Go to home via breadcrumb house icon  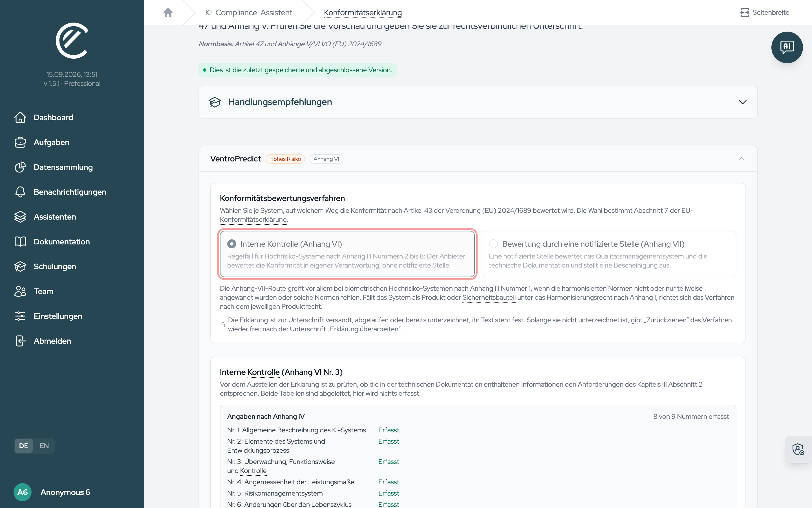[168, 12]
